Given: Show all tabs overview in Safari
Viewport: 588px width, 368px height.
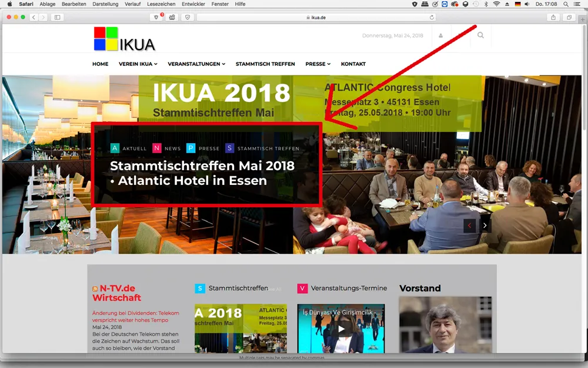Looking at the screenshot, I should (x=569, y=17).
